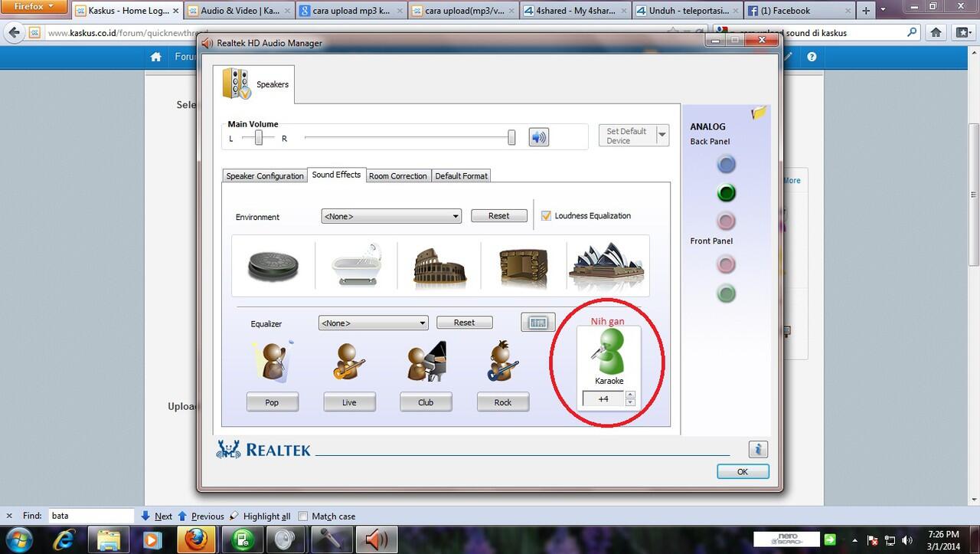Click the Equalizer Reset button

click(464, 323)
